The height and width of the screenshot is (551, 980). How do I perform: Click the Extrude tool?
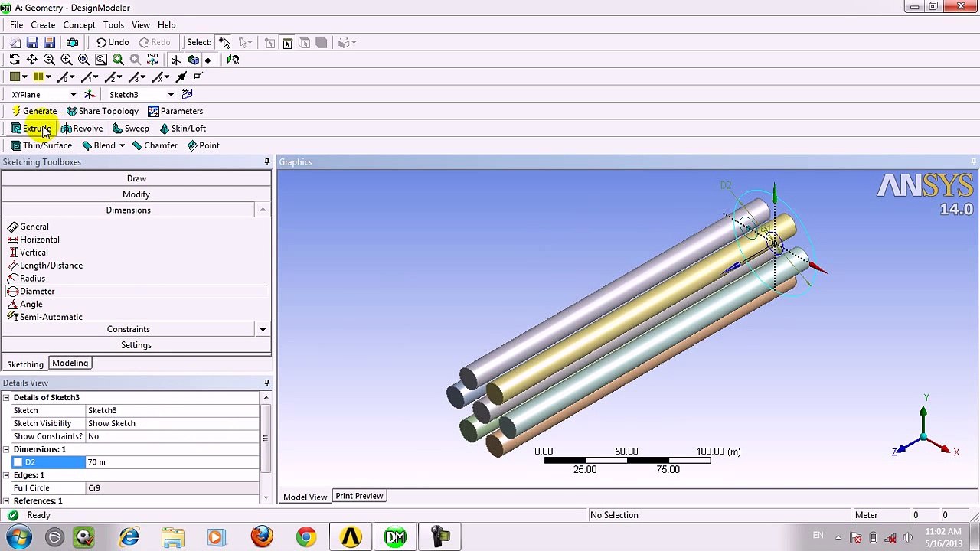(31, 129)
